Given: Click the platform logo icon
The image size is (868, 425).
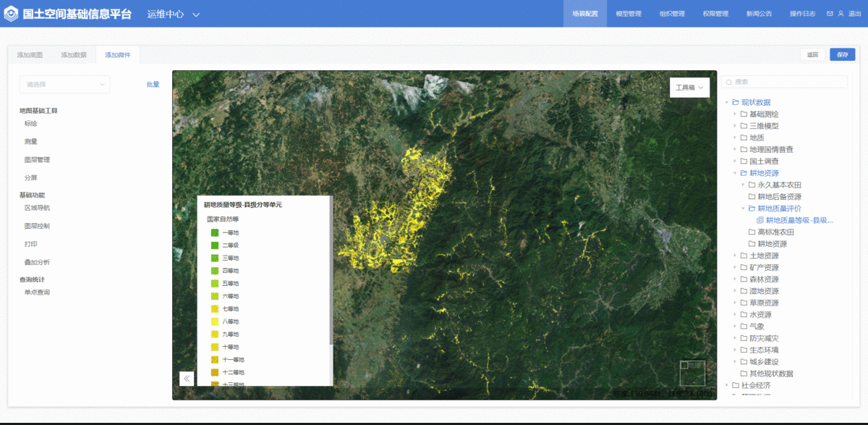Looking at the screenshot, I should (12, 14).
